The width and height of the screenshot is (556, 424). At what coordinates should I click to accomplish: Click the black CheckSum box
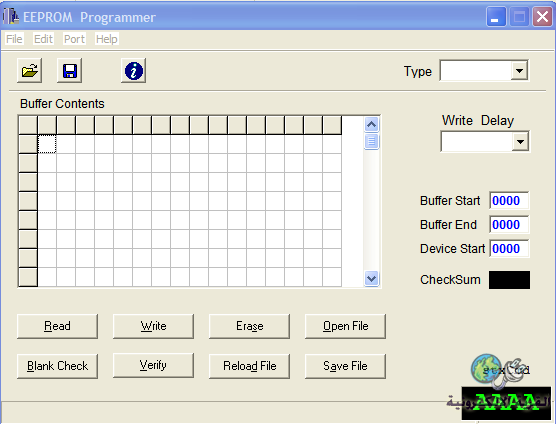click(x=509, y=280)
